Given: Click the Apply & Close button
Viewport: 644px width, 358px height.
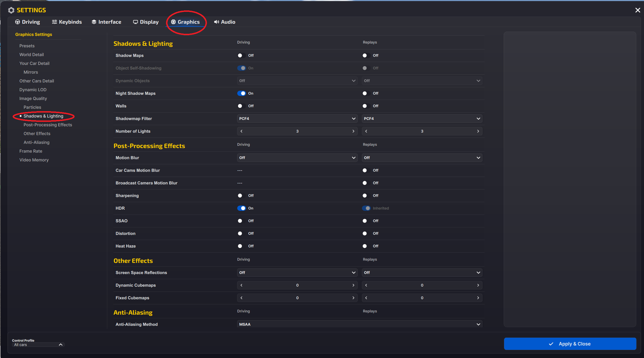Looking at the screenshot, I should pos(570,344).
